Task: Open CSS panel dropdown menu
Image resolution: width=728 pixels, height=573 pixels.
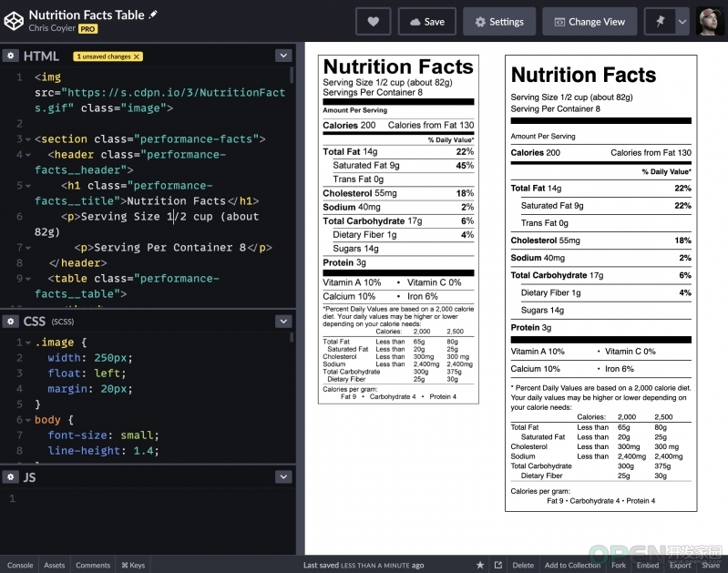Action: pyautogui.click(x=283, y=321)
